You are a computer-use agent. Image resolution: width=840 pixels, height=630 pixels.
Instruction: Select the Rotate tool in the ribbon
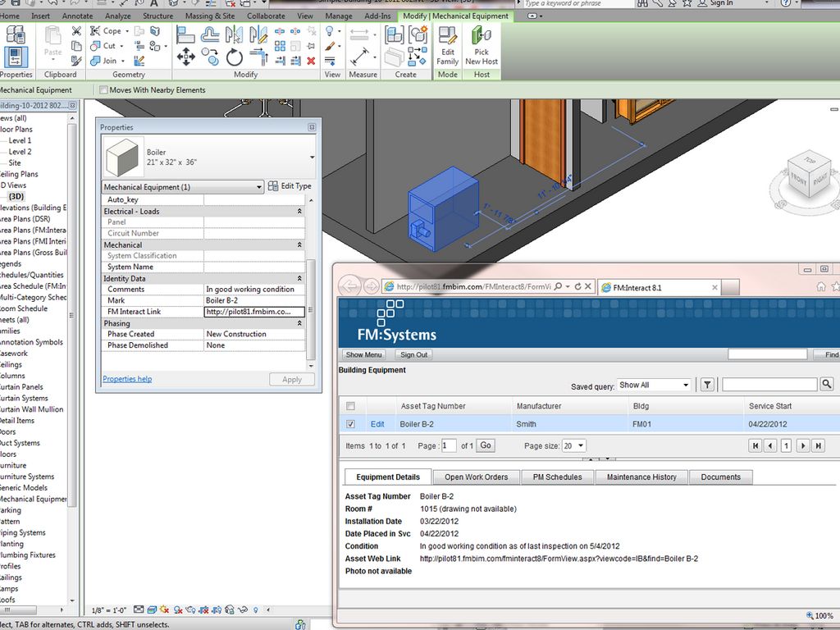[235, 57]
